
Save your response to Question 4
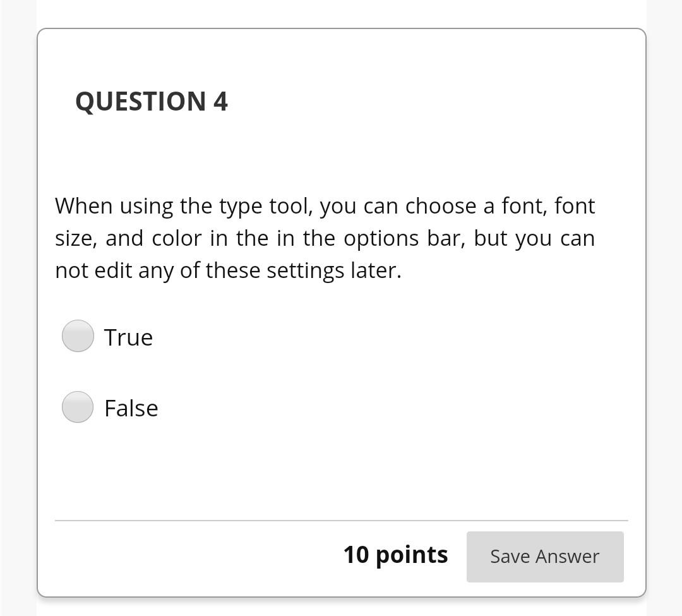coord(544,557)
